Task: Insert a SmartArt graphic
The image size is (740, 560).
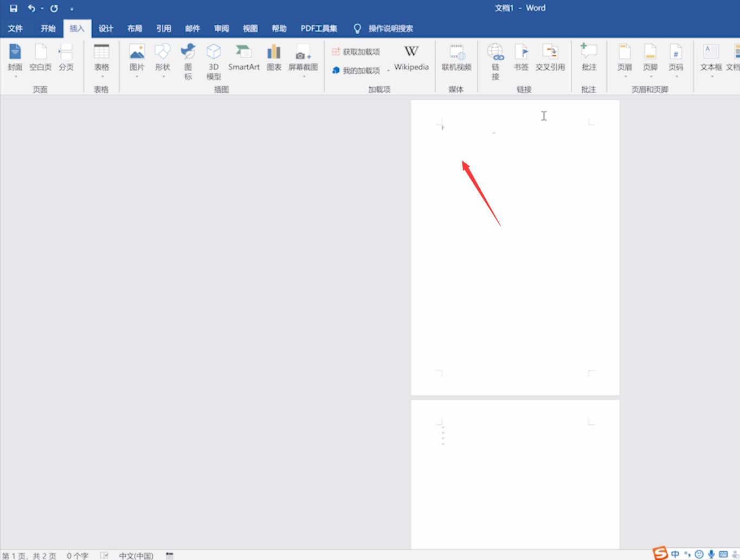Action: [244, 58]
